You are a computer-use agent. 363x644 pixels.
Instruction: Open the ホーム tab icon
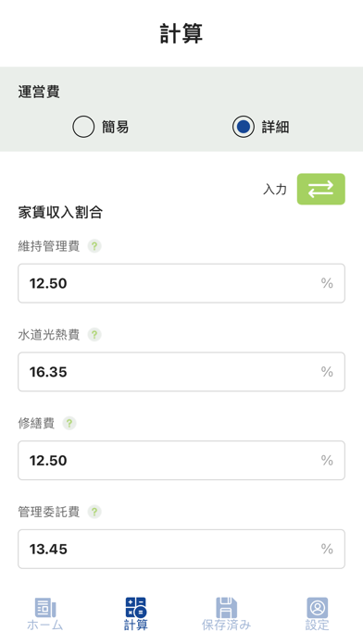45,607
